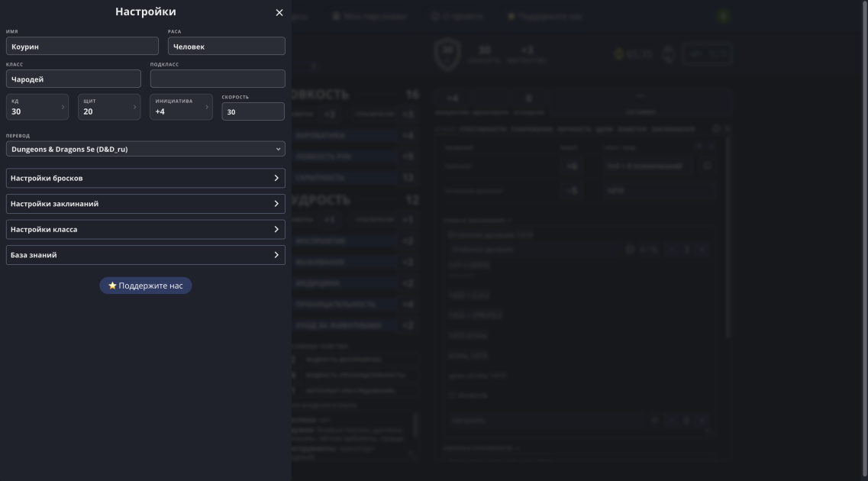Click the star icon in Поддержите нас

(x=112, y=286)
